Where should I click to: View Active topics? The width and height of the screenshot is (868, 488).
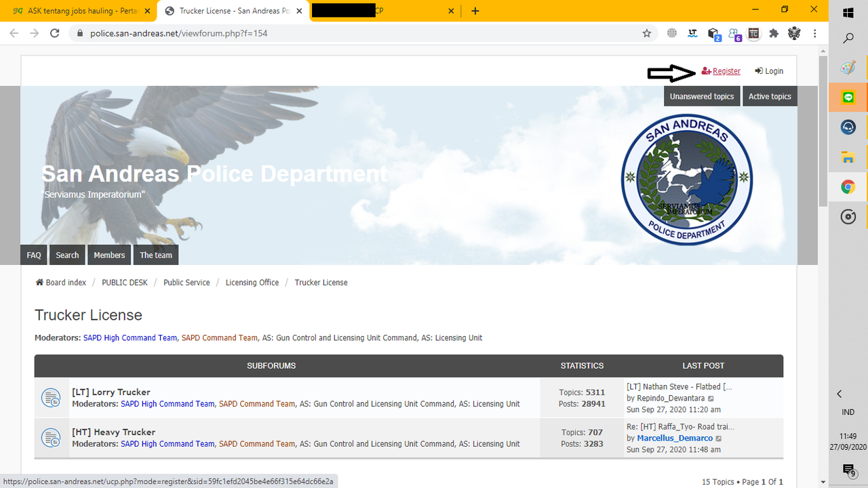pyautogui.click(x=770, y=96)
